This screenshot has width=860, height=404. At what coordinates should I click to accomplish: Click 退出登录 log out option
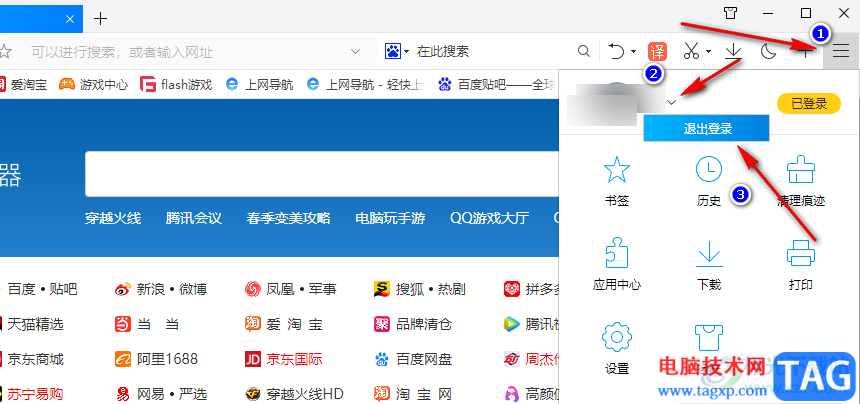pos(707,128)
